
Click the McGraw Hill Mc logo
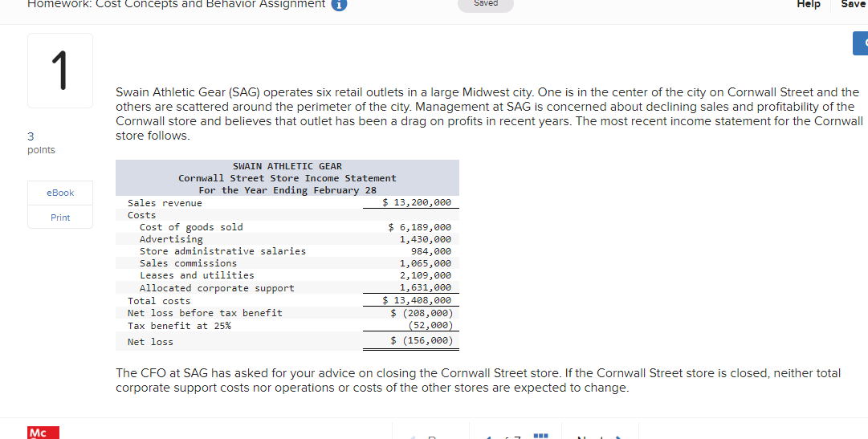click(43, 433)
